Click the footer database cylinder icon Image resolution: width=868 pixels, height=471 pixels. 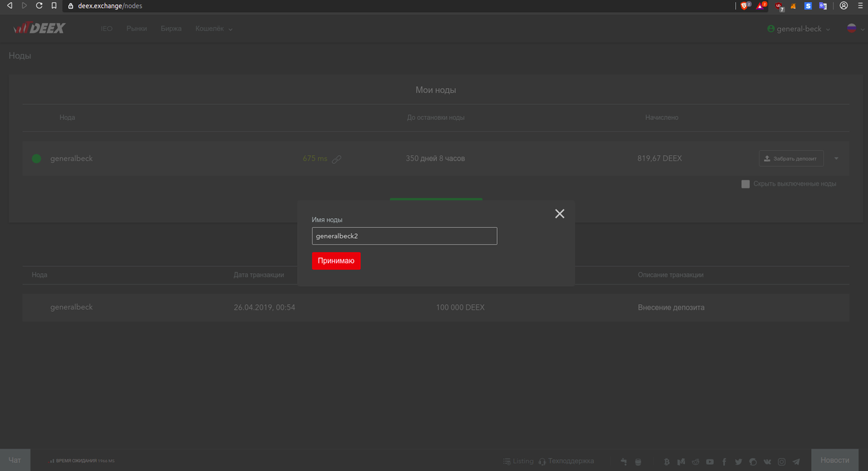pyautogui.click(x=637, y=462)
